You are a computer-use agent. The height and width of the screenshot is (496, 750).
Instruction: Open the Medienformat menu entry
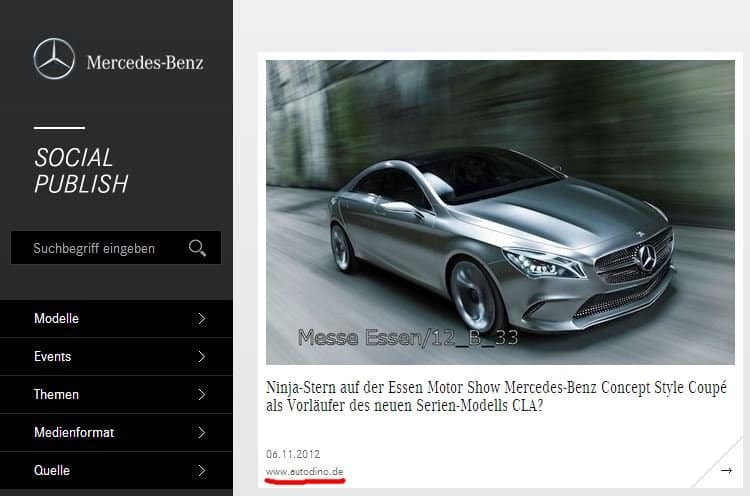(x=74, y=433)
